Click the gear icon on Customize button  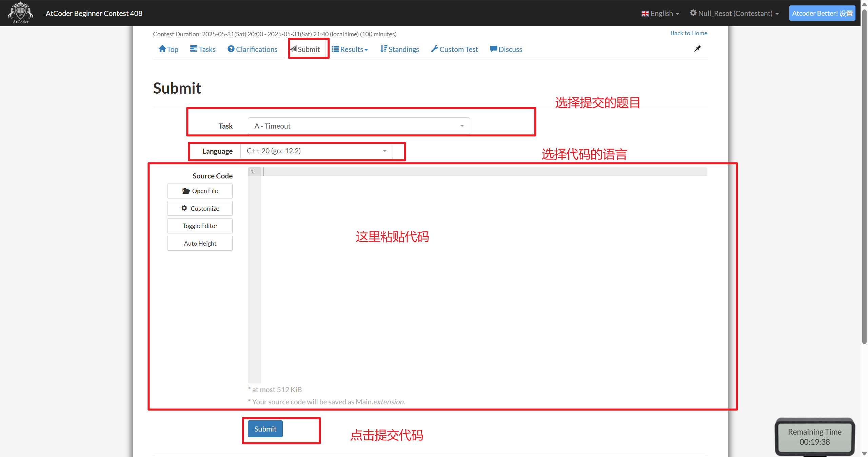(x=184, y=208)
